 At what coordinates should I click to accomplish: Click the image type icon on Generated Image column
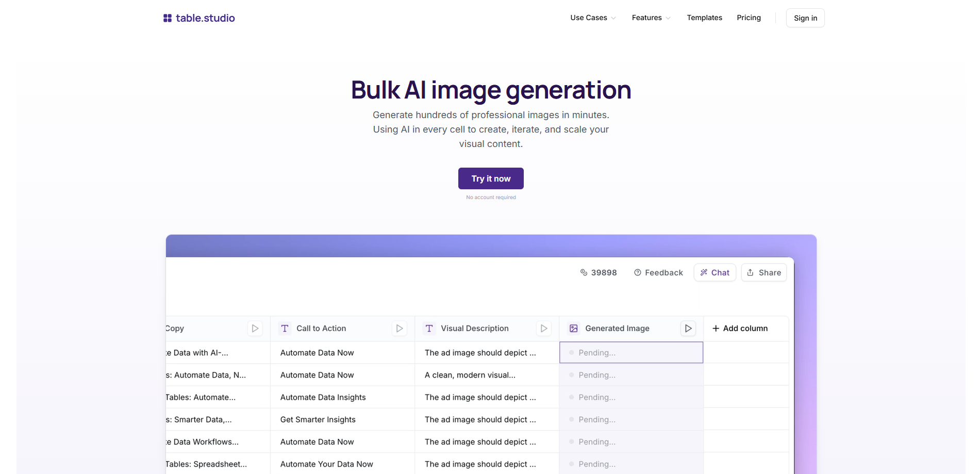573,328
